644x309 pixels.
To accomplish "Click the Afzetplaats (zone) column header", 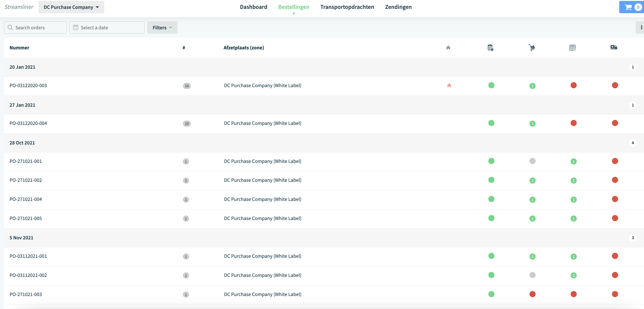I will click(x=244, y=48).
